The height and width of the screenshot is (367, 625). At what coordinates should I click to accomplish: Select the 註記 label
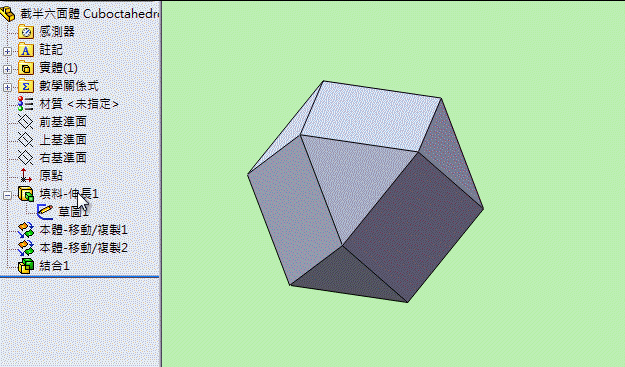pos(51,50)
